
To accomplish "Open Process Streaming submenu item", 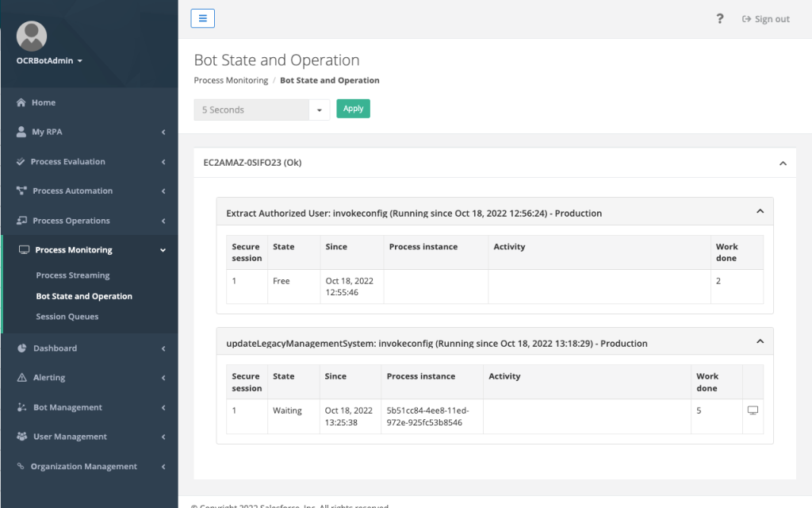I will (x=73, y=275).
